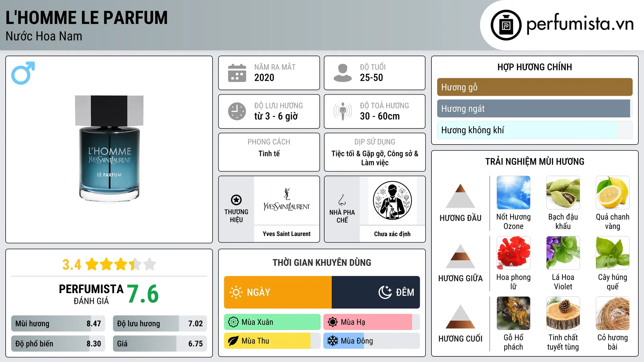Click the person silhouette icon beside Độ tuổi

343,73
